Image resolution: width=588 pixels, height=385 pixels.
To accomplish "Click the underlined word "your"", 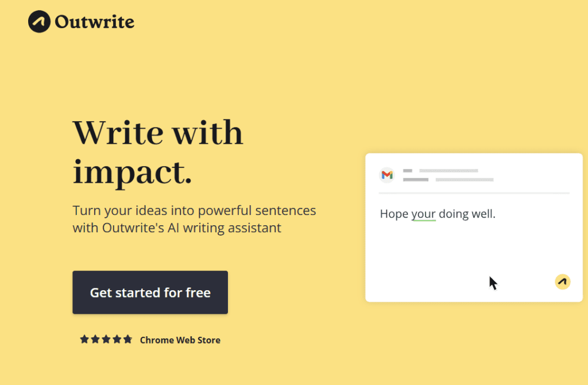I will pos(424,214).
